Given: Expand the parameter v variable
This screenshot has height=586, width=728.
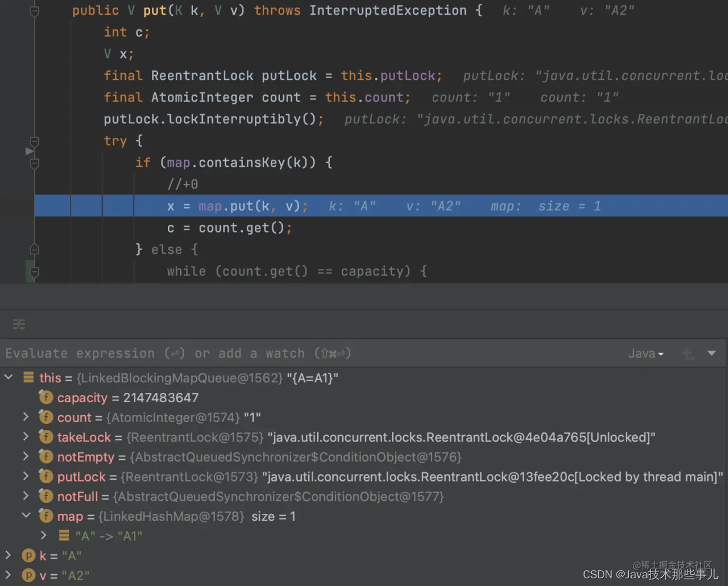Looking at the screenshot, I should click(8, 574).
